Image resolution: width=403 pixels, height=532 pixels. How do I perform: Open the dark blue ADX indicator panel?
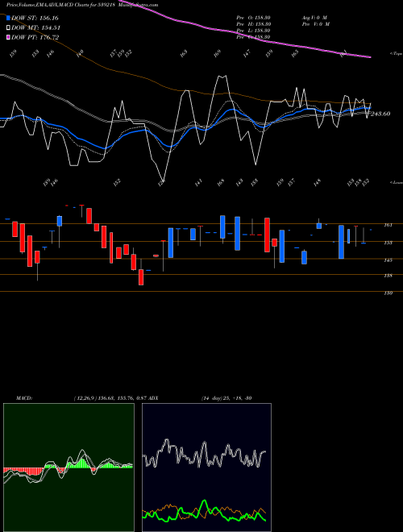coord(206,468)
